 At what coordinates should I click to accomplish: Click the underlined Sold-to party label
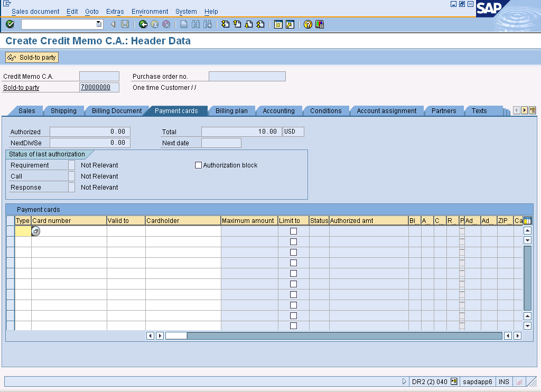[21, 88]
